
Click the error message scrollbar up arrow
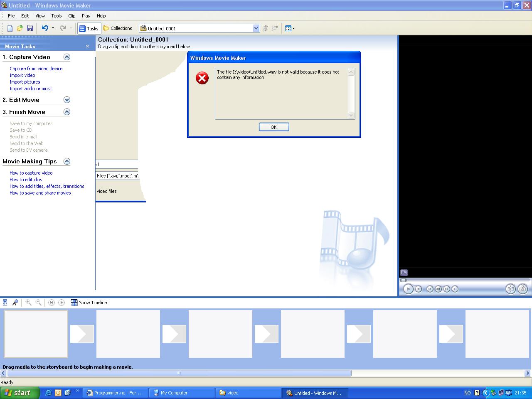click(x=351, y=72)
